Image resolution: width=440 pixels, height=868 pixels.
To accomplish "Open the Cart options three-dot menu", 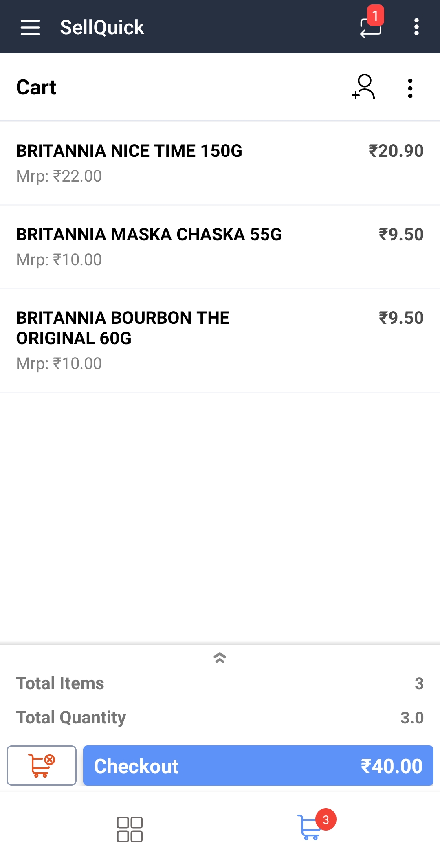I will point(410,88).
